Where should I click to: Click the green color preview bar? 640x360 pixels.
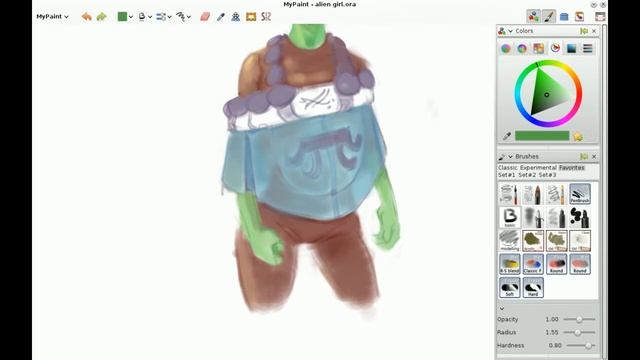click(x=542, y=136)
